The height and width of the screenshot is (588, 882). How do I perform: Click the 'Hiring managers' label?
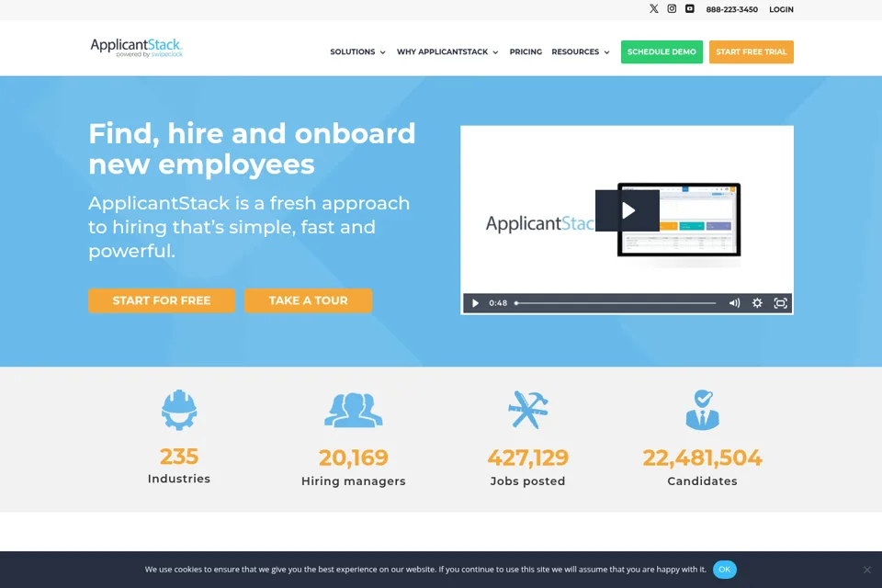353,481
